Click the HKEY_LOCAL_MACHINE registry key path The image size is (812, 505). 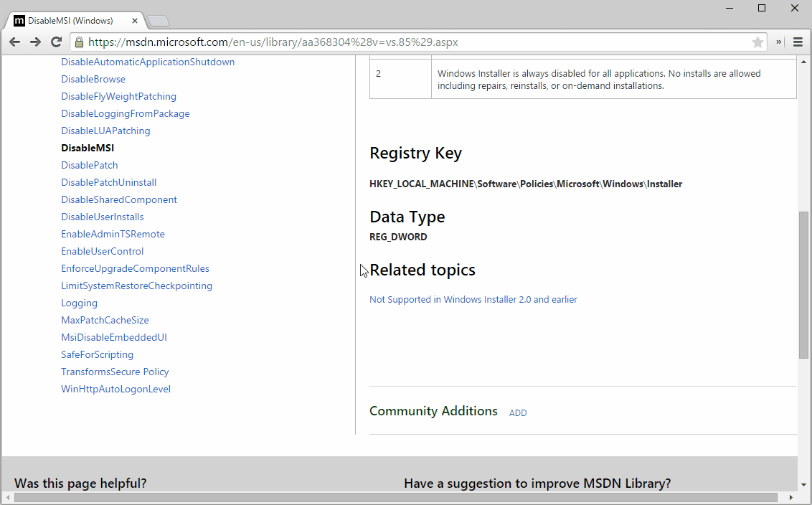pos(526,184)
